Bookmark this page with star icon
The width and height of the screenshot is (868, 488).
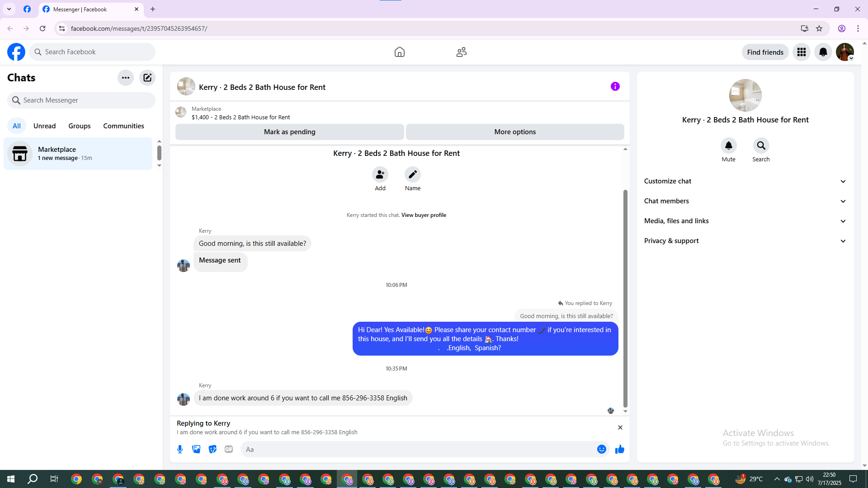pos(819,28)
